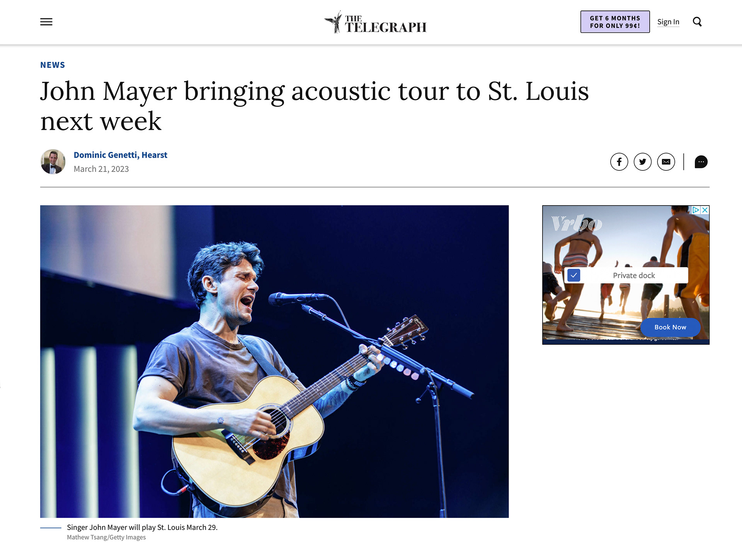Share article via email icon
Image resolution: width=742 pixels, height=560 pixels.
666,162
